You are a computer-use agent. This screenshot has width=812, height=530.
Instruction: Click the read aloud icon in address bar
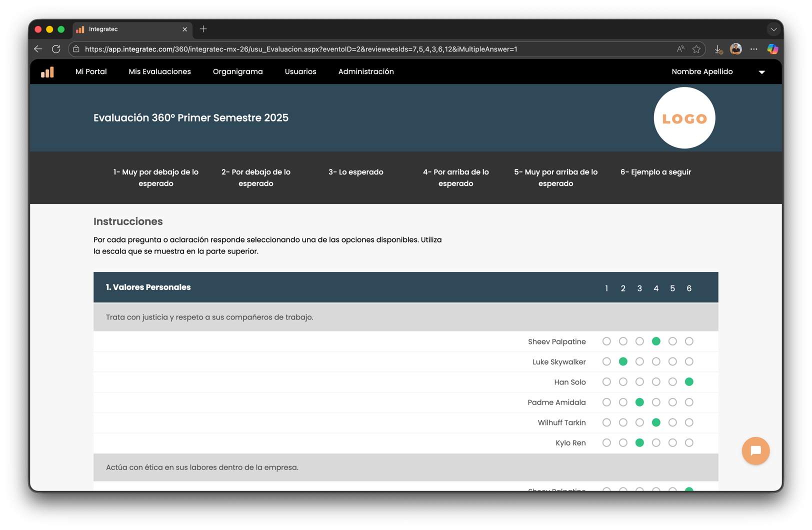click(680, 49)
